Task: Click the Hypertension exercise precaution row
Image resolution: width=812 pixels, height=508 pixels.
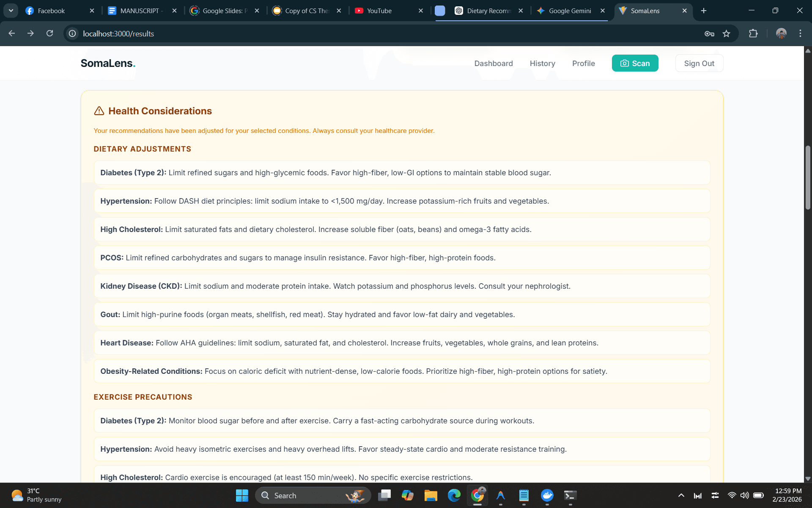Action: pyautogui.click(x=402, y=449)
